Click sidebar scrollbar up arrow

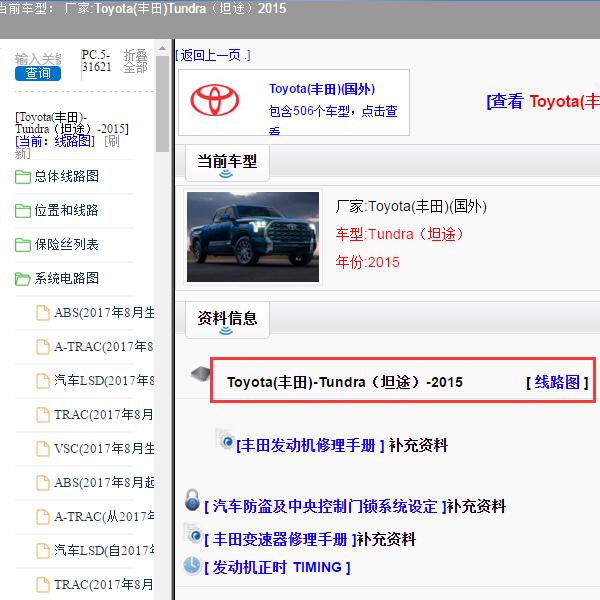(162, 48)
